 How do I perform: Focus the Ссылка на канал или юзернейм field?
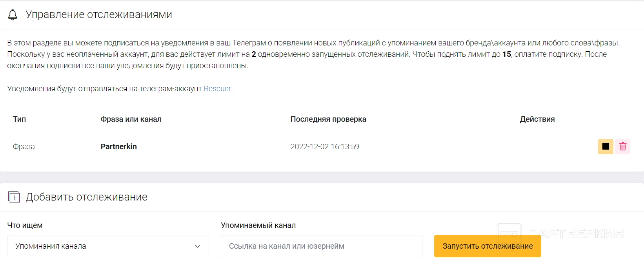[x=321, y=246]
